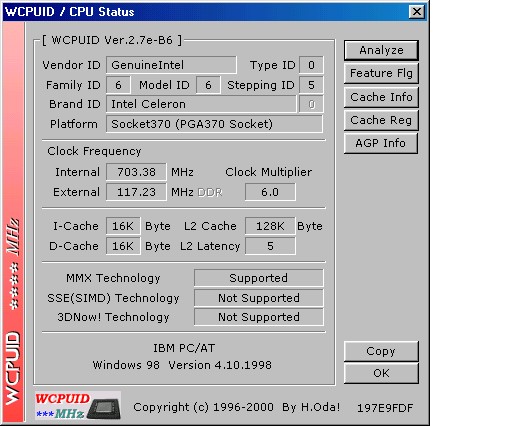The height and width of the screenshot is (426, 512).
Task: Confirm with the OK button
Action: tap(381, 373)
